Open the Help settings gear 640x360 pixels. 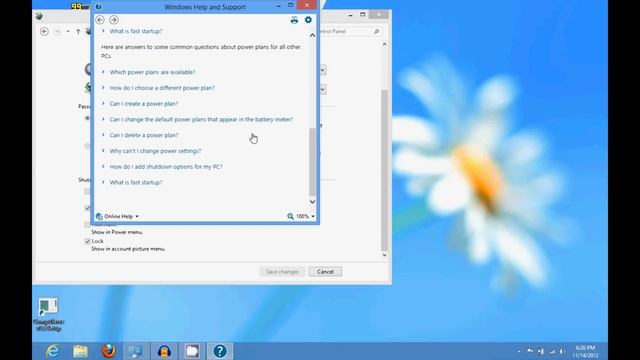[308, 20]
